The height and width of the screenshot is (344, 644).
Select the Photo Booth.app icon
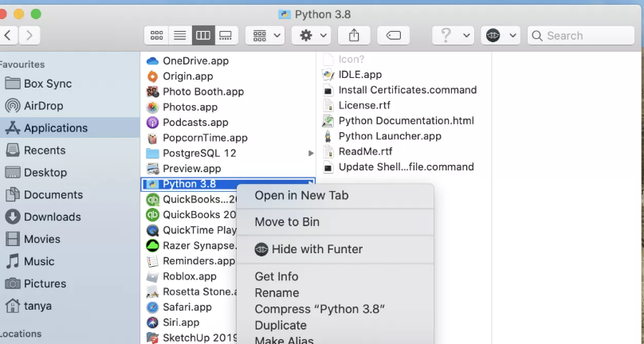pyautogui.click(x=152, y=92)
